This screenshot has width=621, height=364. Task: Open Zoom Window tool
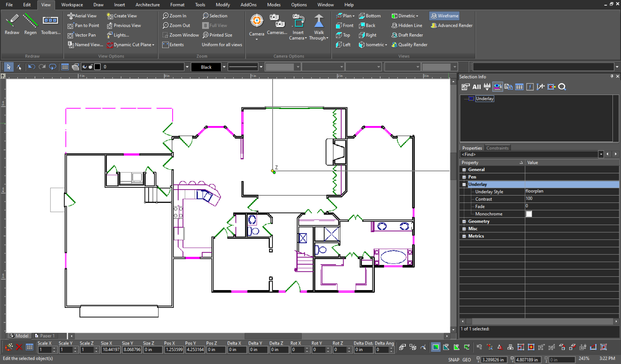[180, 35]
